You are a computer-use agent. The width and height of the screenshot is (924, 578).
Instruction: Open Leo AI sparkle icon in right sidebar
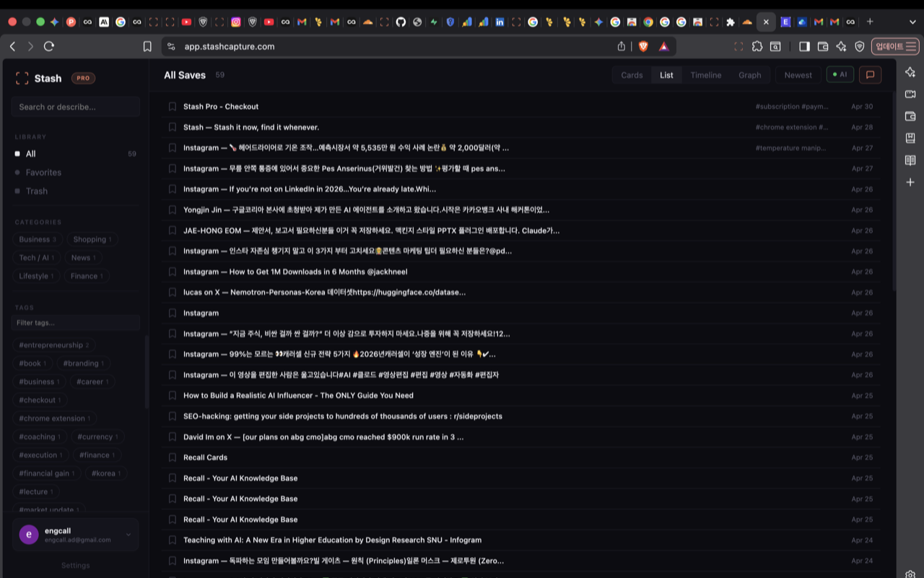click(x=910, y=72)
